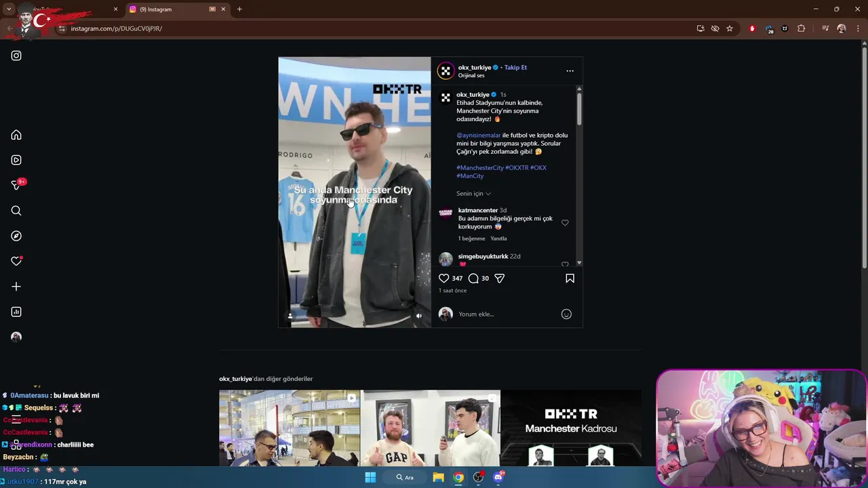Open comments via the speech bubble icon
Screen dimensions: 868x488
473,279
